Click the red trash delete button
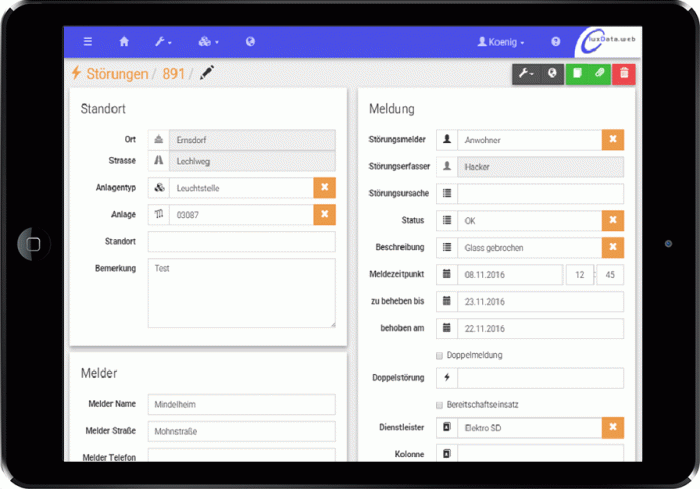 coord(623,73)
